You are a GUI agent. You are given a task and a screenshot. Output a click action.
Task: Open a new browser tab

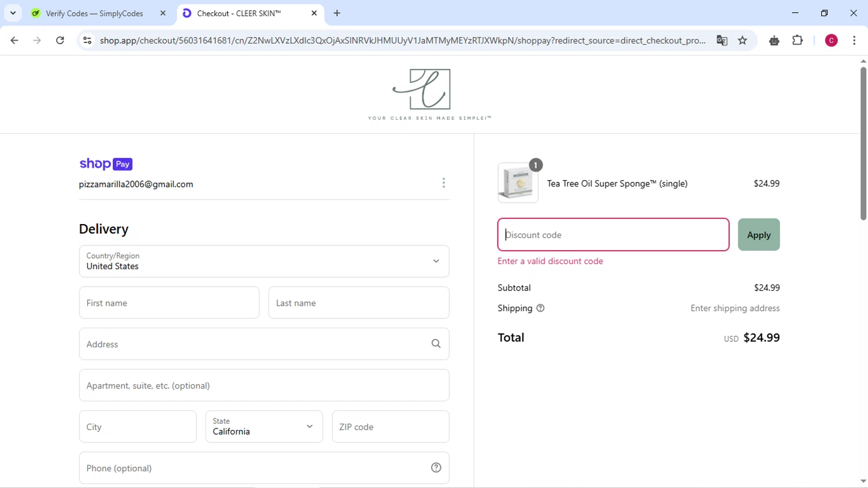pyautogui.click(x=337, y=13)
